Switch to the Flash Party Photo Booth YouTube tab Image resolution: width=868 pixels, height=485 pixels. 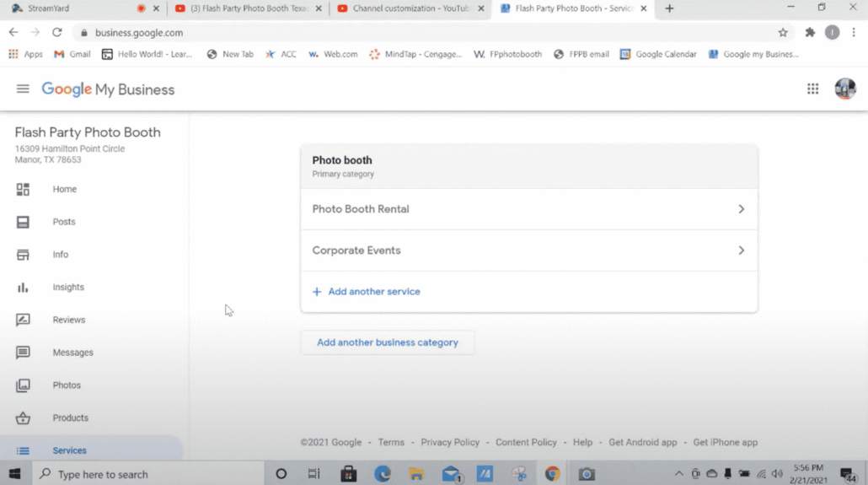point(248,8)
